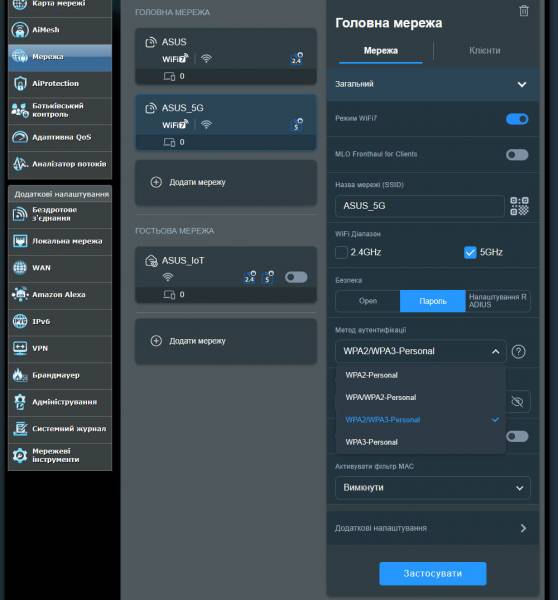This screenshot has height=600, width=558.
Task: Select the ASUS_5G network card
Action: click(x=226, y=122)
